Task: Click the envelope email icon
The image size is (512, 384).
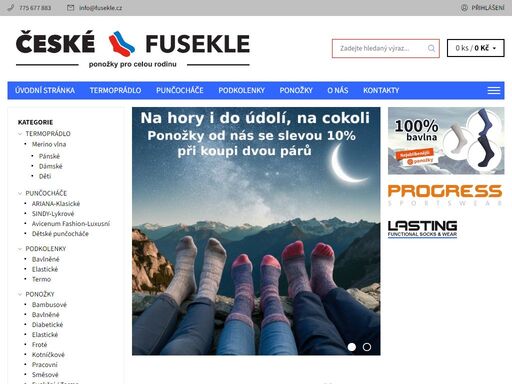Action: pos(70,7)
